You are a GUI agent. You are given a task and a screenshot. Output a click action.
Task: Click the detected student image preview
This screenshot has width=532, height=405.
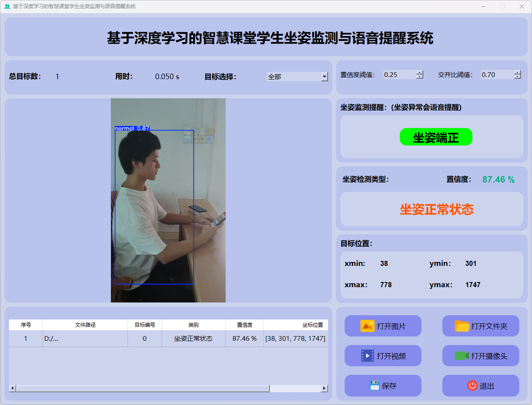click(x=168, y=200)
